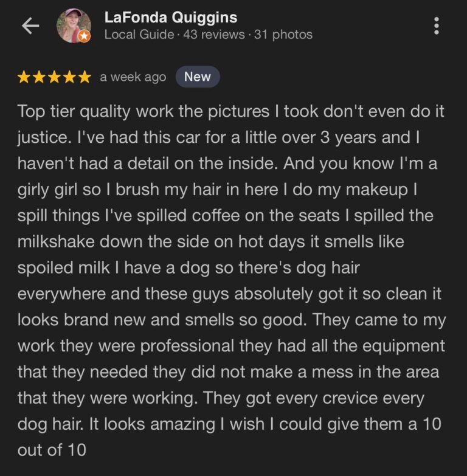This screenshot has height=476, width=467.
Task: Select the fourth rating star
Action: point(69,77)
